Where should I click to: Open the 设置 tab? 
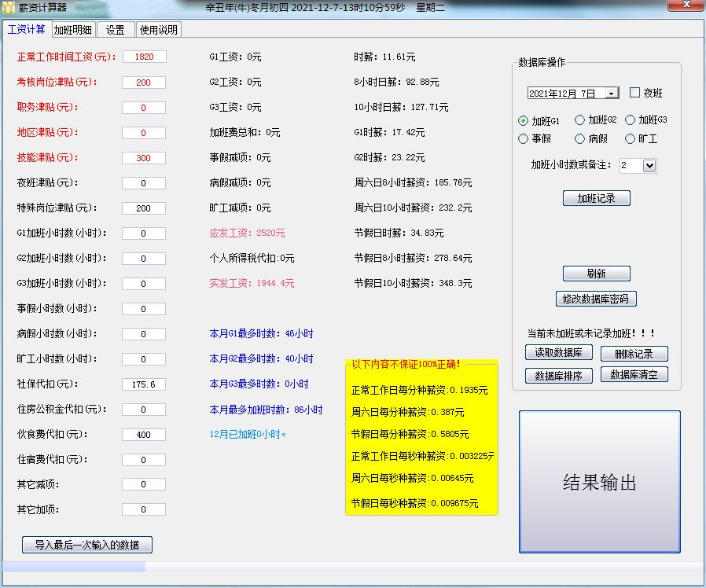(116, 30)
